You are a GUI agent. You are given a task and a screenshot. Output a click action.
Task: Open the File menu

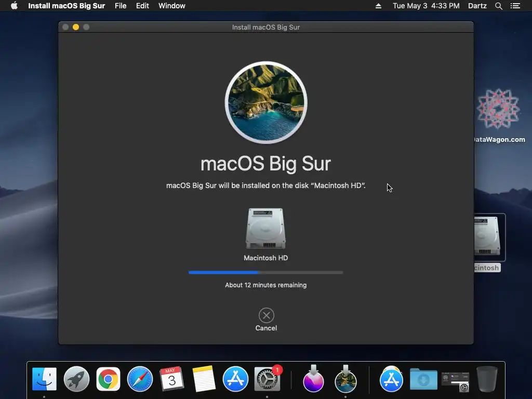pyautogui.click(x=121, y=6)
